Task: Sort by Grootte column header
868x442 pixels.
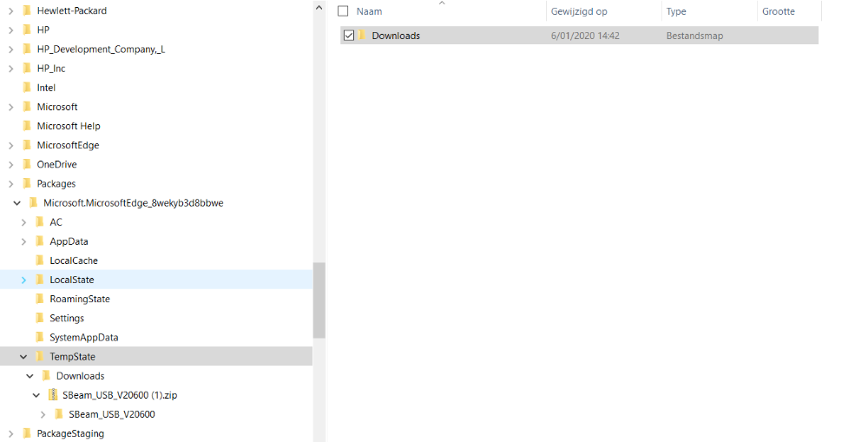Action: (778, 11)
